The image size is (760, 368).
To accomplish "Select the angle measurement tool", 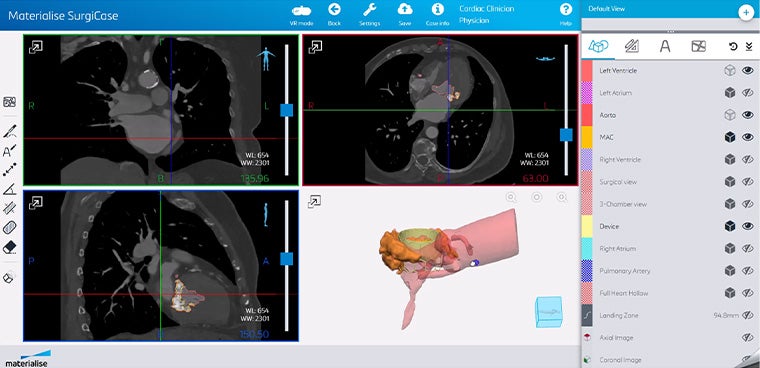I will pos(10,190).
